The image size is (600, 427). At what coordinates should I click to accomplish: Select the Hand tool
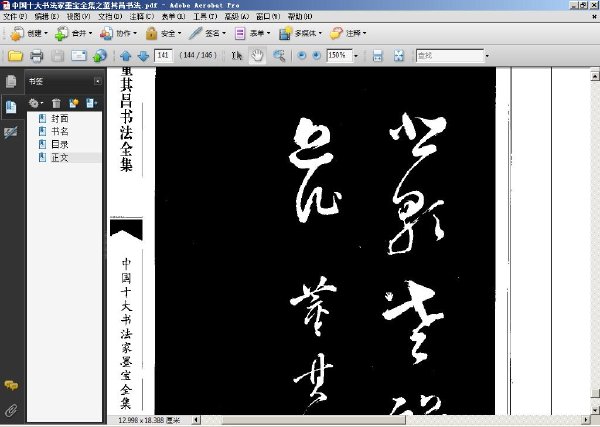(257, 56)
